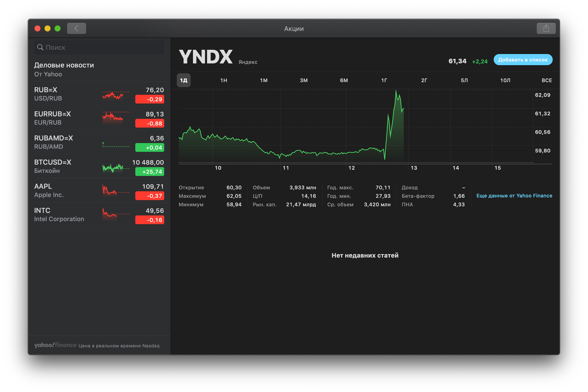Select the BTCUSD=X Биткойн row

coord(99,166)
